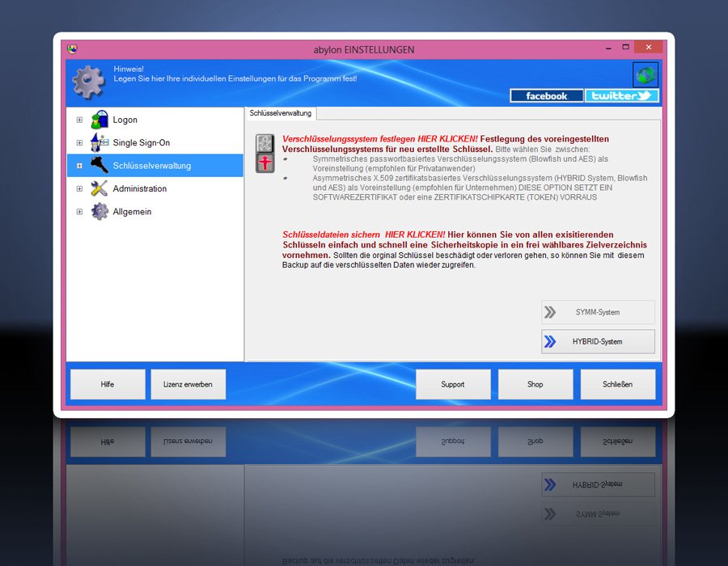
Task: Click the Lizenz erwerben button
Action: (188, 384)
